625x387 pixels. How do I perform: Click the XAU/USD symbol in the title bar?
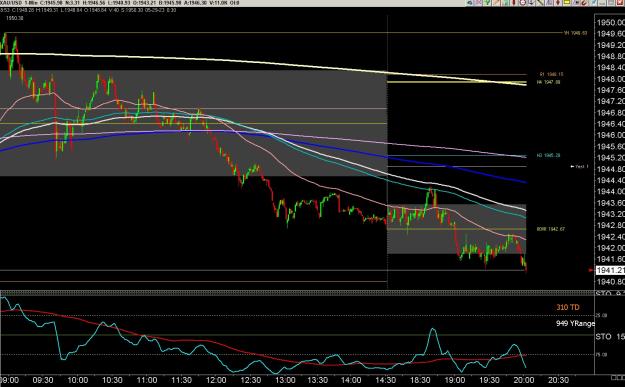(x=11, y=3)
